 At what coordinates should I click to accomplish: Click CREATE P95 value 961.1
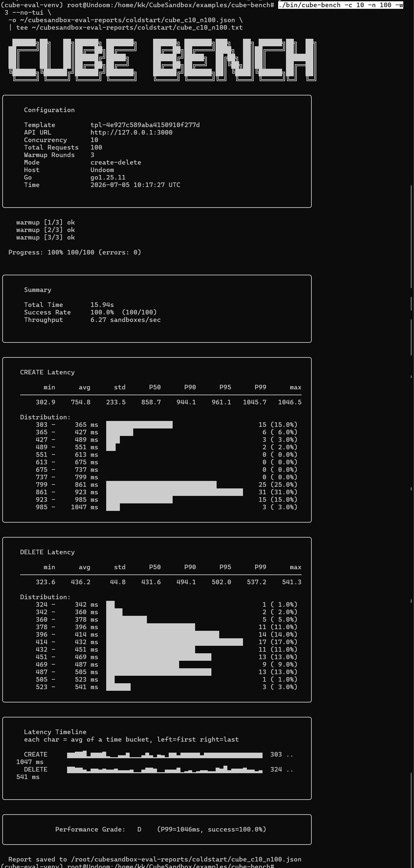221,402
